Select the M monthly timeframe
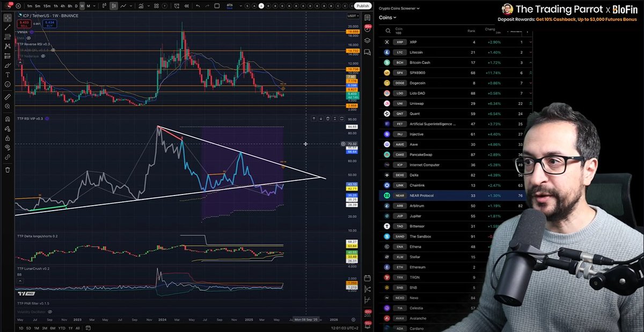The width and height of the screenshot is (644, 332). pyautogui.click(x=89, y=6)
